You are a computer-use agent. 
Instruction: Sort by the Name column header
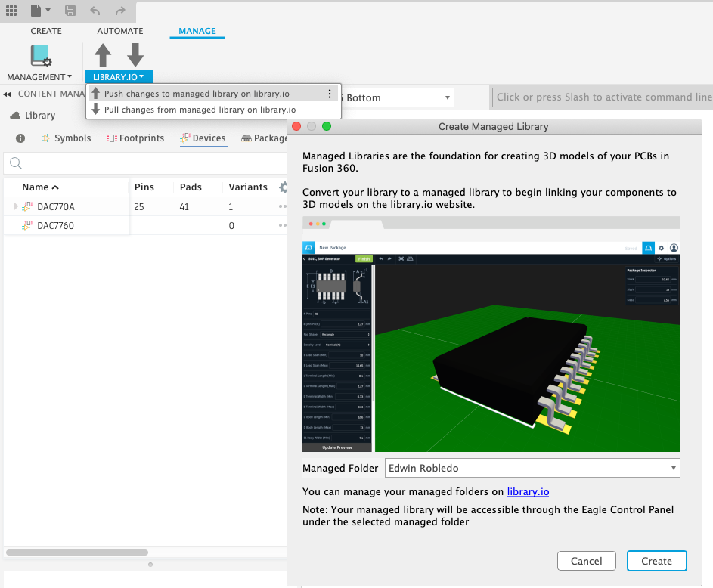(x=41, y=187)
